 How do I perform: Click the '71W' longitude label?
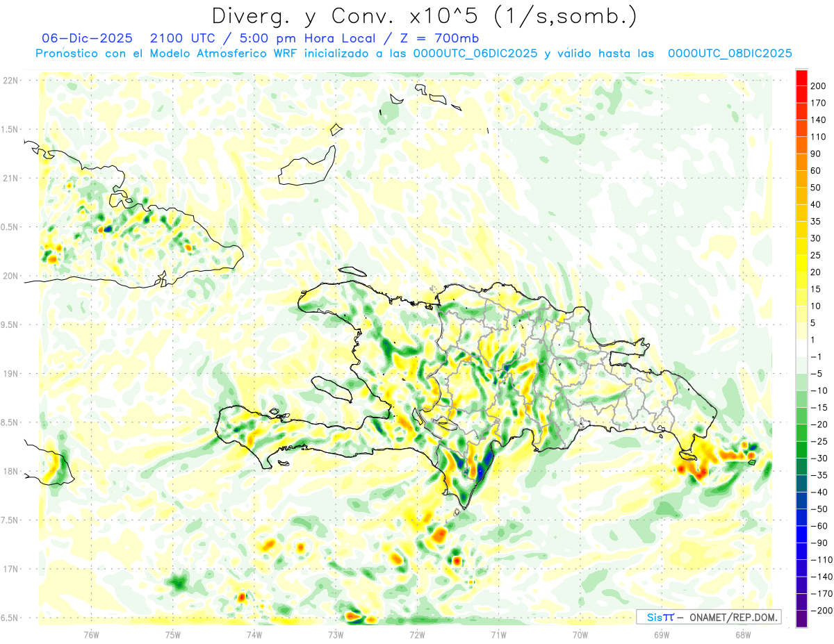498,634
